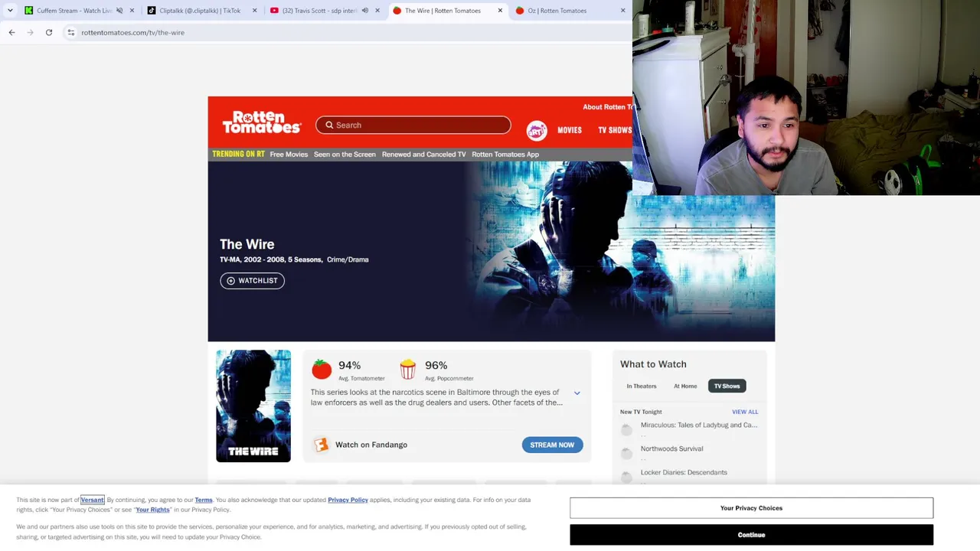Open Miraculous: Tales of Ladybug listing
The image size is (980, 551).
(x=699, y=425)
